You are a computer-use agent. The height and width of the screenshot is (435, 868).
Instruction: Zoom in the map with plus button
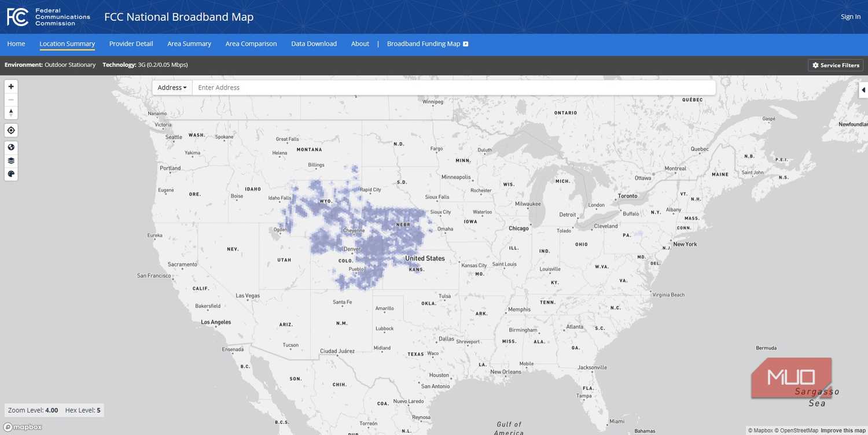pos(11,87)
